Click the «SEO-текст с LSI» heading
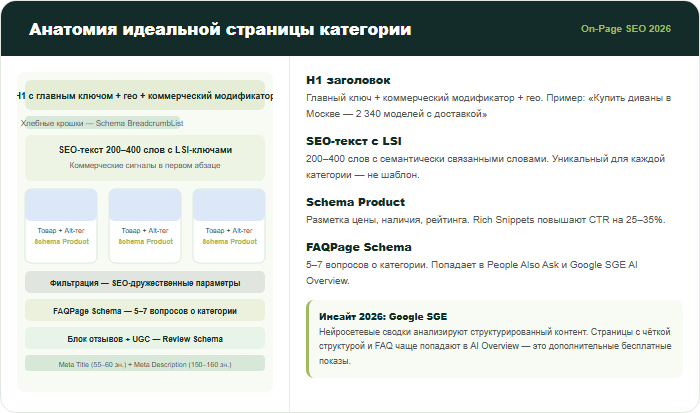 click(355, 141)
